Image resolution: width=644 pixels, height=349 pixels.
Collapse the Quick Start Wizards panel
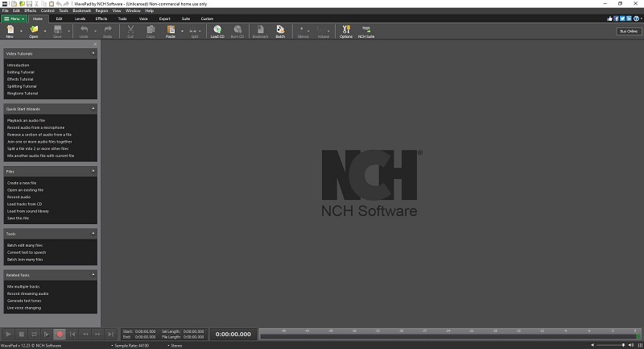pyautogui.click(x=93, y=109)
